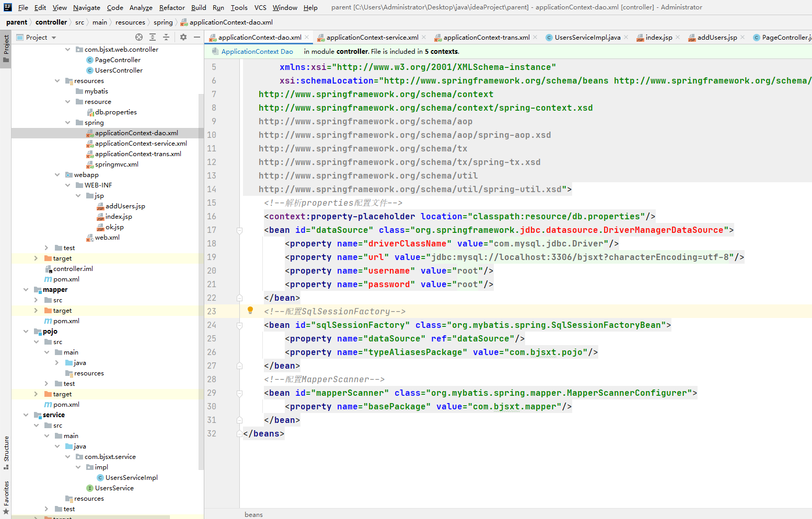Switch to index.jsp editor tab
This screenshot has height=519, width=812.
click(x=658, y=37)
